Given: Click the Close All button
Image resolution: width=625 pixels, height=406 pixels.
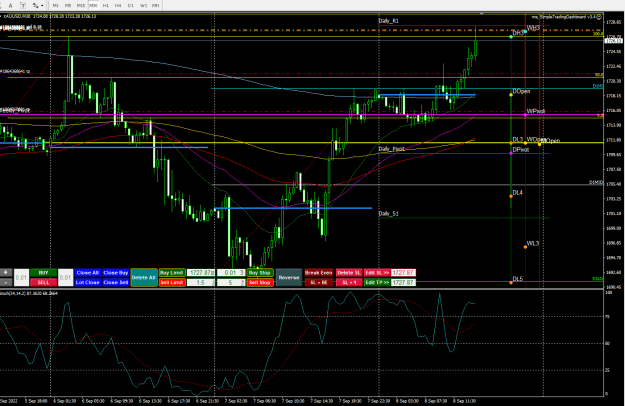Looking at the screenshot, I should click(87, 273).
